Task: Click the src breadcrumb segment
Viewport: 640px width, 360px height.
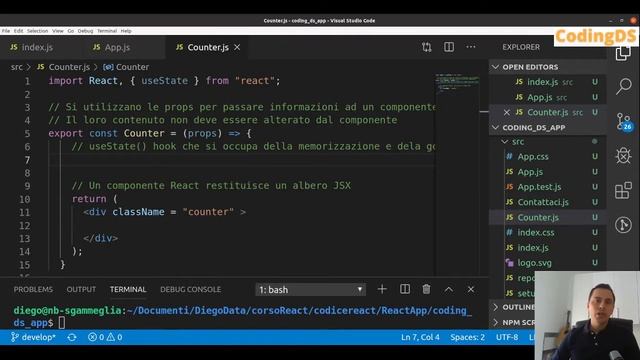Action: click(17, 67)
